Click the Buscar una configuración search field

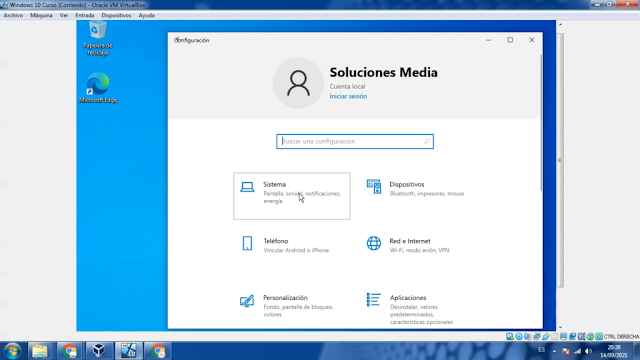[355, 141]
